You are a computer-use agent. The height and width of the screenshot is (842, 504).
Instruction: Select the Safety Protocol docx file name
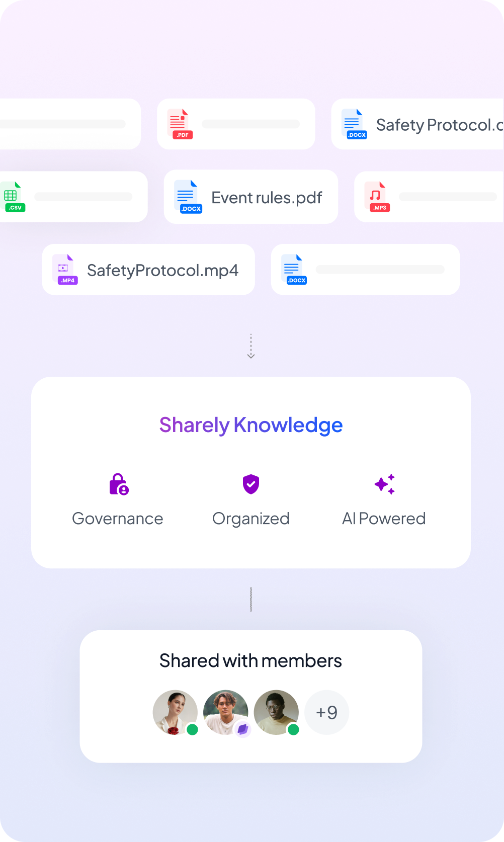coord(440,125)
